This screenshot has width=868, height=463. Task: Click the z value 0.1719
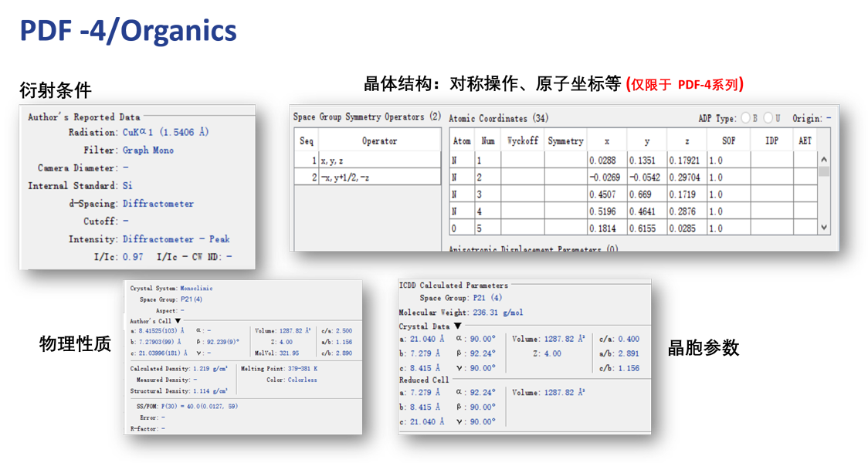pyautogui.click(x=682, y=194)
